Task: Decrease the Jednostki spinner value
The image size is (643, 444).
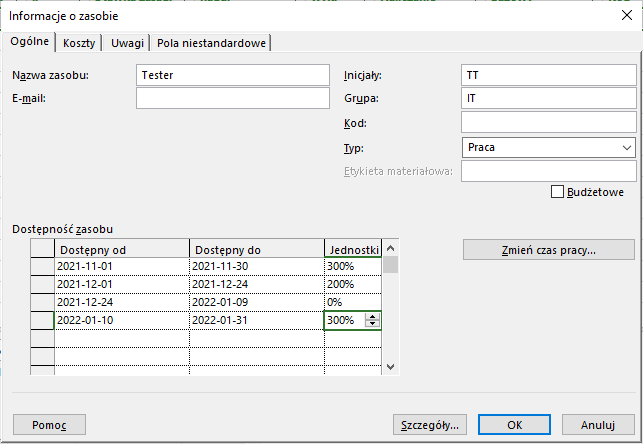Action: click(x=373, y=324)
